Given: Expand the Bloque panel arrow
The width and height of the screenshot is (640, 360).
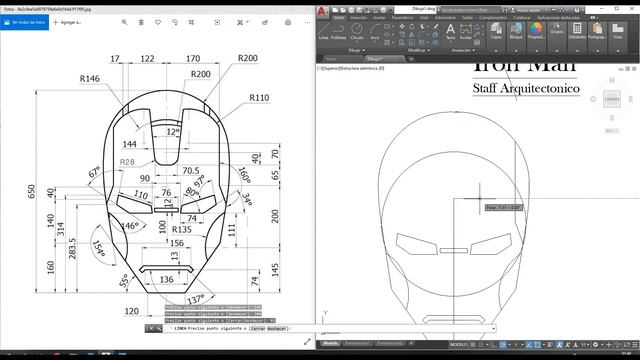Looking at the screenshot, I should pos(516,51).
